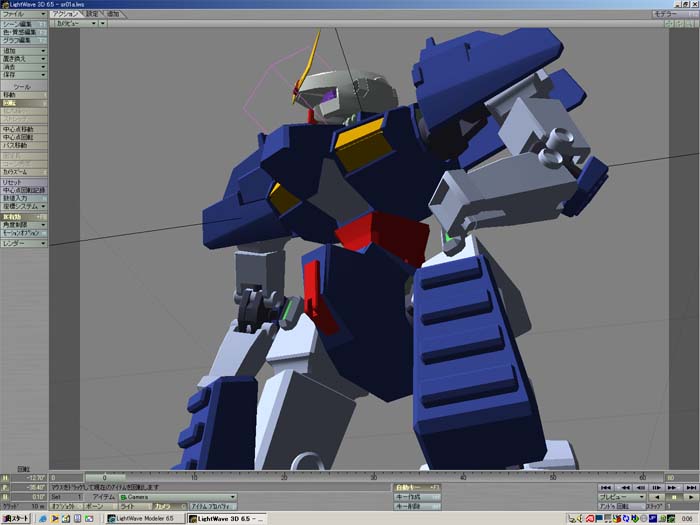Screen dimensions: 700x525
Task: Click the リセット reset button
Action: pyautogui.click(x=24, y=182)
